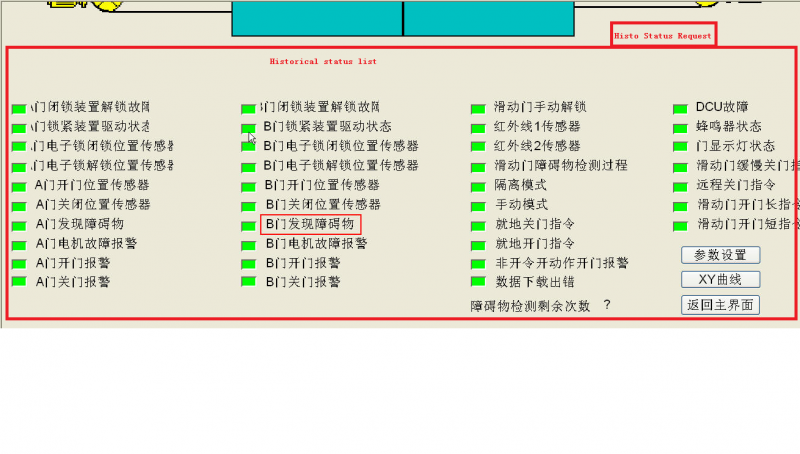Viewport: 800px width, 454px height.
Task: Click the 非开令开动作开门报警 label
Action: point(562,263)
